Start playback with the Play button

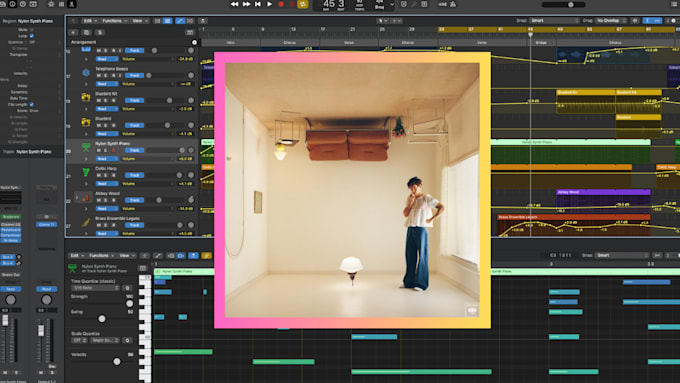click(269, 4)
